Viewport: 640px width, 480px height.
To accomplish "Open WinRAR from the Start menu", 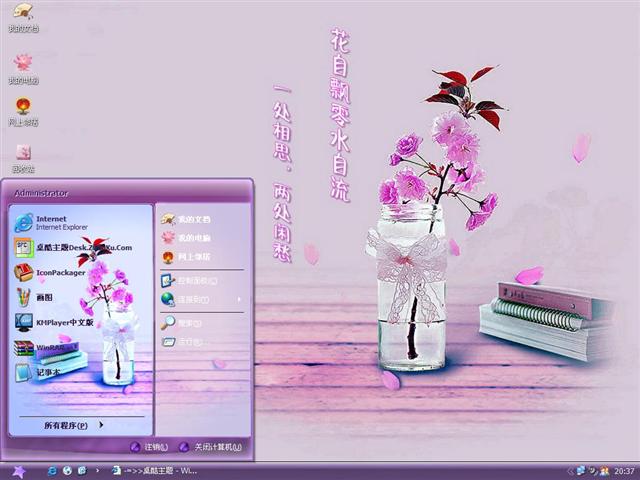I will click(40, 348).
